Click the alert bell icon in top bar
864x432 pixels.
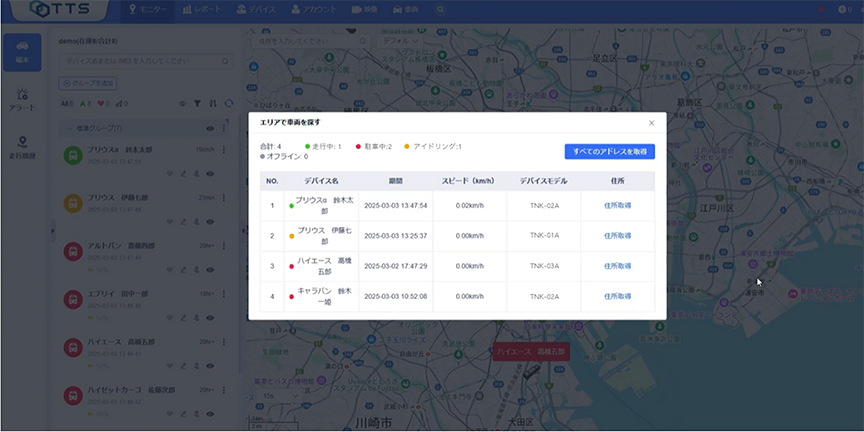[x=822, y=9]
